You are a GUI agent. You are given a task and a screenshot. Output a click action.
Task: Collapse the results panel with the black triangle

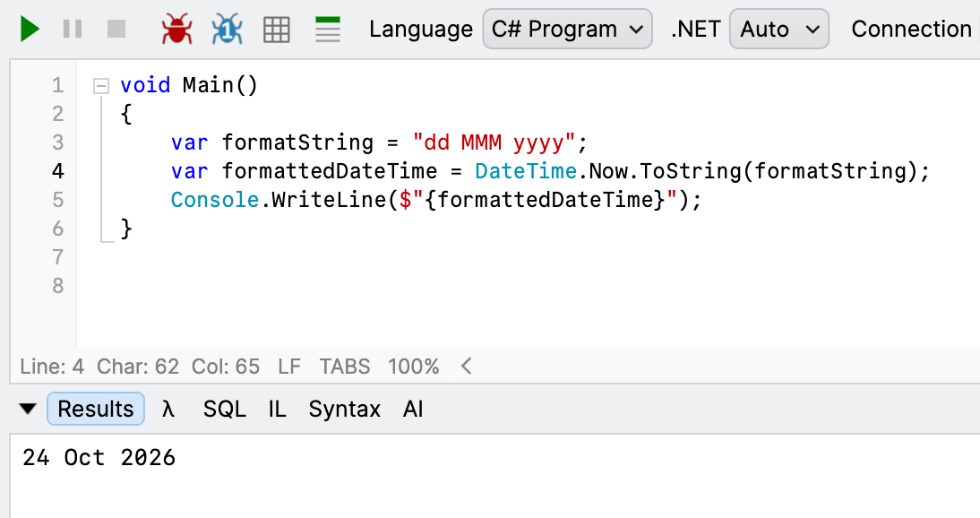[28, 410]
